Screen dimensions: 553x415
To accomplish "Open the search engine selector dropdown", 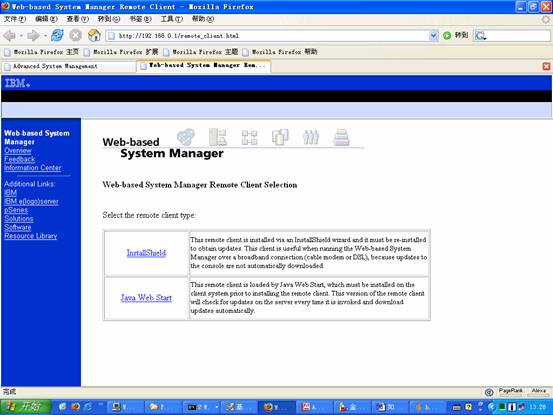I will tap(480, 36).
